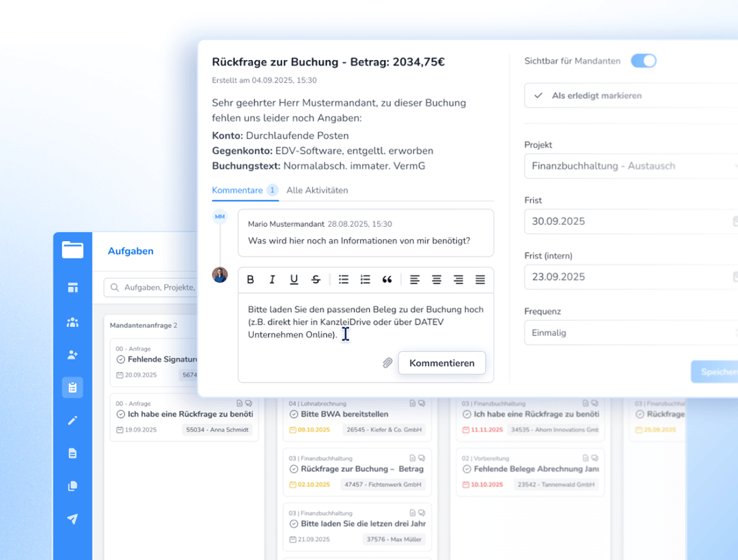Toggle the Sichtbar für Mandanten switch

643,61
